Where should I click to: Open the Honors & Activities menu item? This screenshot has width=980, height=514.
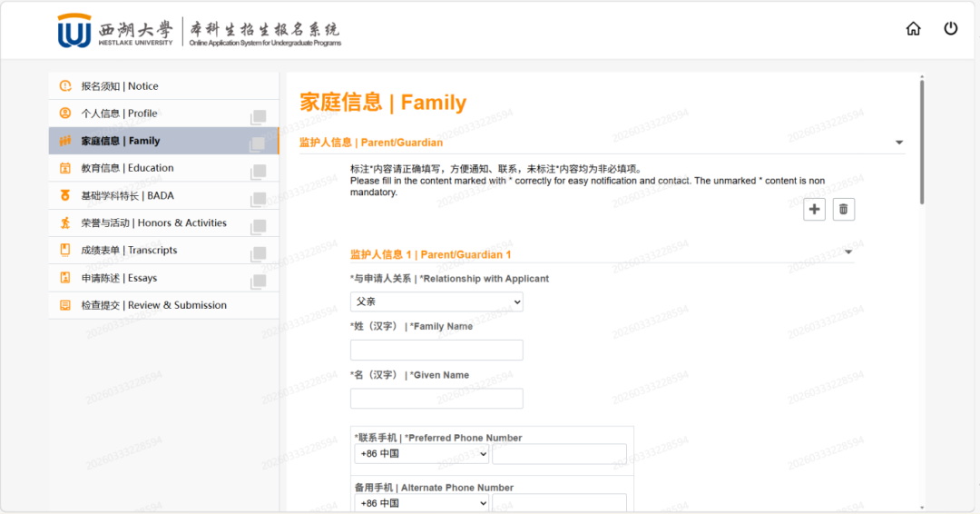[163, 223]
